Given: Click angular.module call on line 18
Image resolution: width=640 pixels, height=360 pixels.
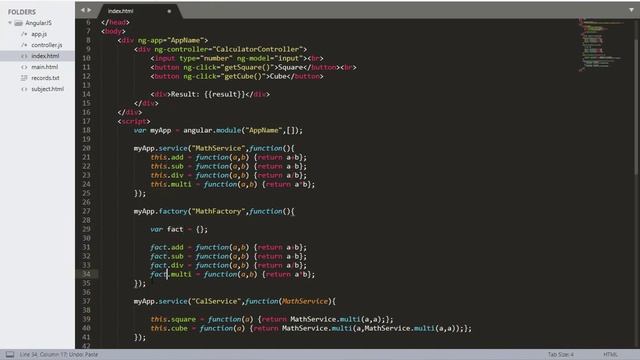Looking at the screenshot, I should [212, 131].
